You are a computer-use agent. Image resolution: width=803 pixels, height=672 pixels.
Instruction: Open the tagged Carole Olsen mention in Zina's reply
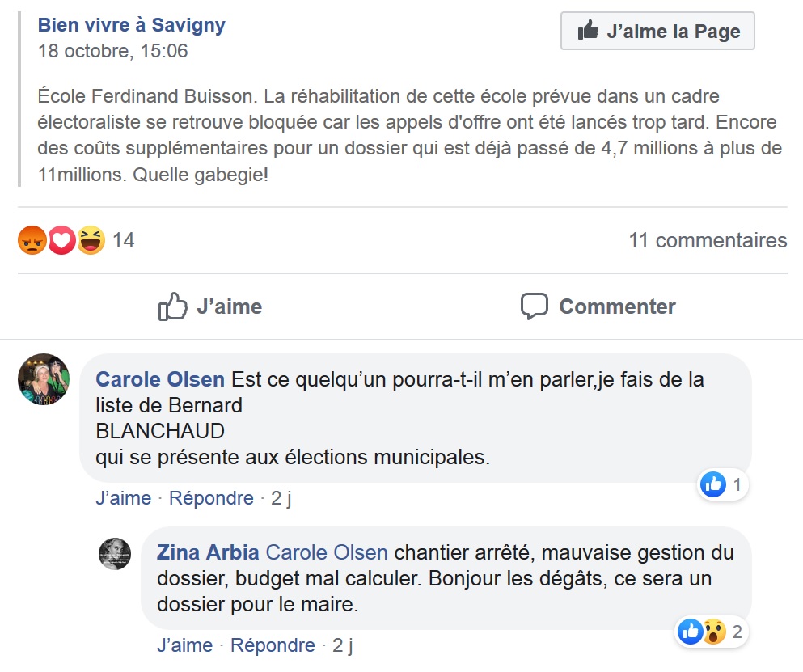pos(327,553)
